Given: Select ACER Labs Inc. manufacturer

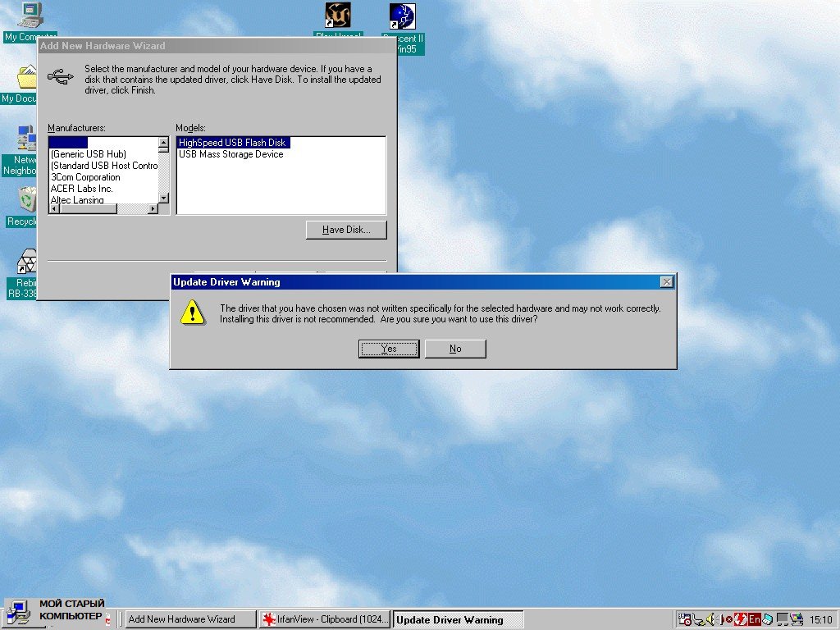Looking at the screenshot, I should tap(82, 189).
